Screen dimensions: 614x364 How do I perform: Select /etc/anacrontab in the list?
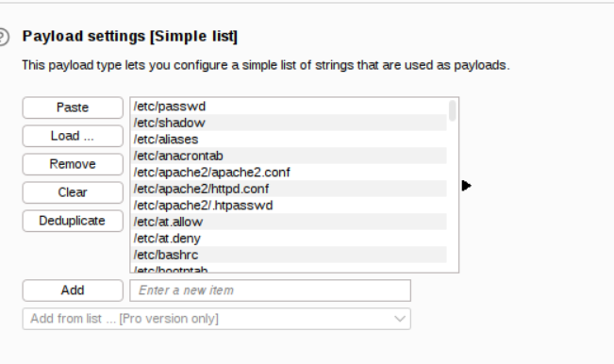pyautogui.click(x=290, y=156)
